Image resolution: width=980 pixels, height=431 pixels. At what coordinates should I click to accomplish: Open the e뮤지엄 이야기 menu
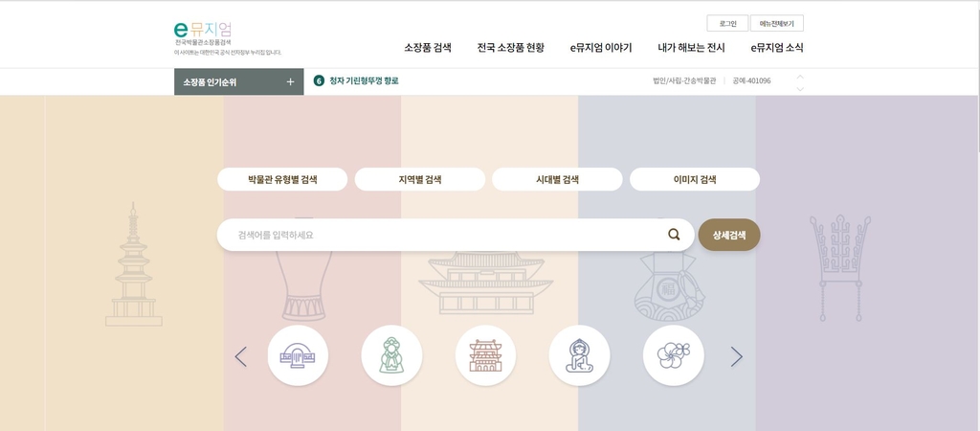600,47
